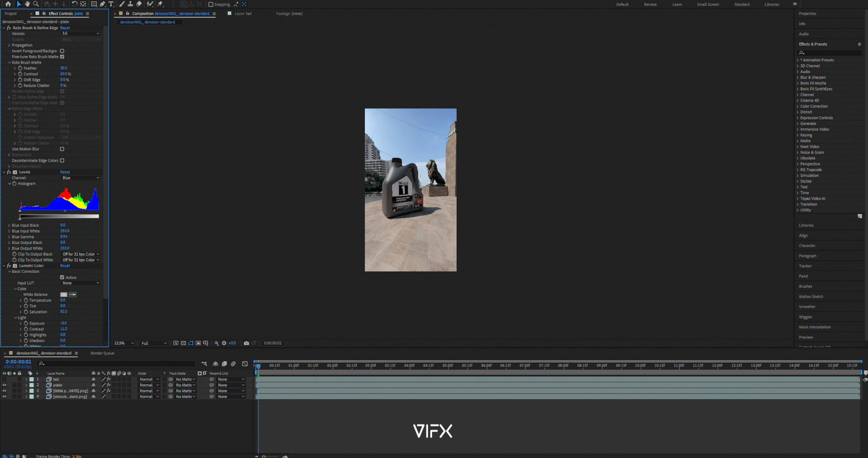
Task: Check Invert Foreground/Background
Action: coord(62,51)
